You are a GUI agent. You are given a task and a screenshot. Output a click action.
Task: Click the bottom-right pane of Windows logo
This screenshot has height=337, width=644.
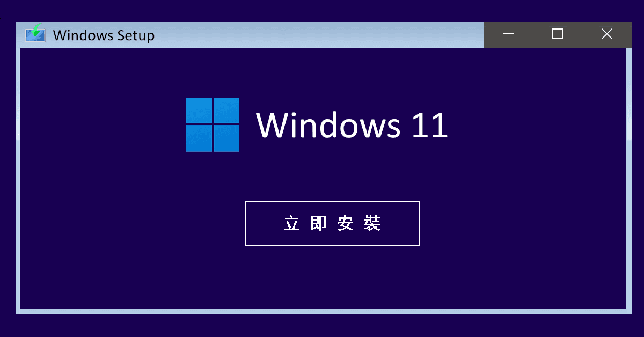[226, 138]
